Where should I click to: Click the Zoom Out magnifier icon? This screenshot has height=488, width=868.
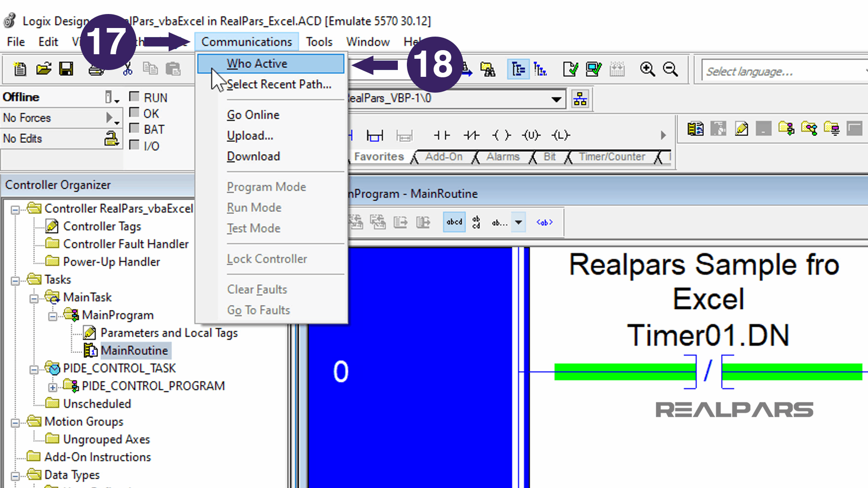(x=670, y=69)
